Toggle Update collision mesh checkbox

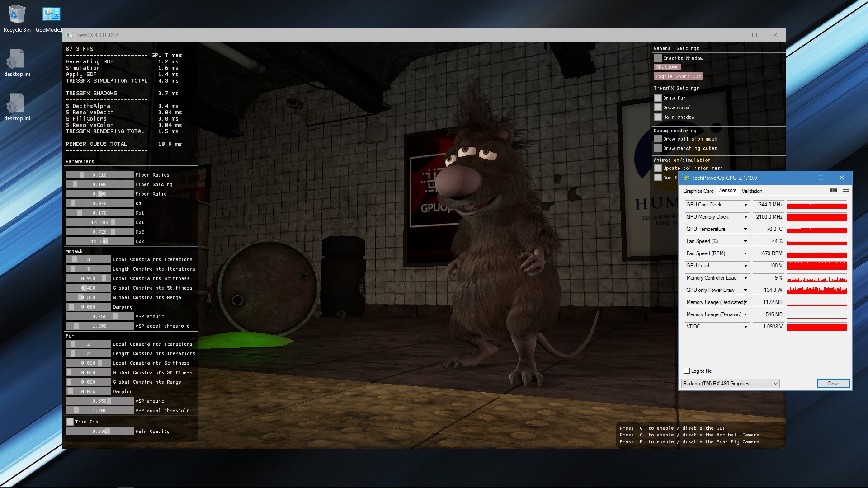[x=658, y=168]
